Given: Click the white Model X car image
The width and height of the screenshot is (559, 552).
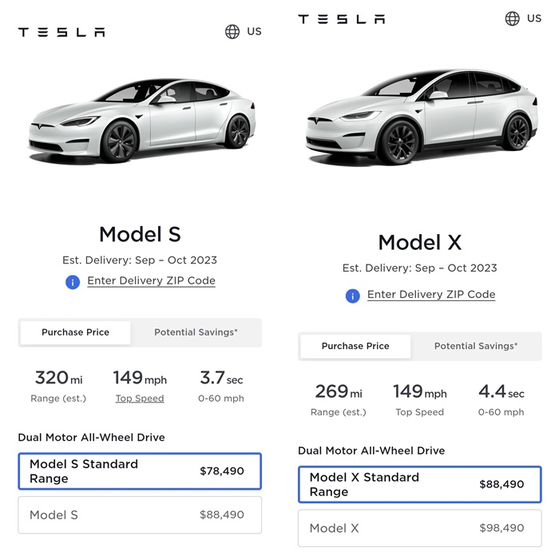Looking at the screenshot, I should (422, 116).
